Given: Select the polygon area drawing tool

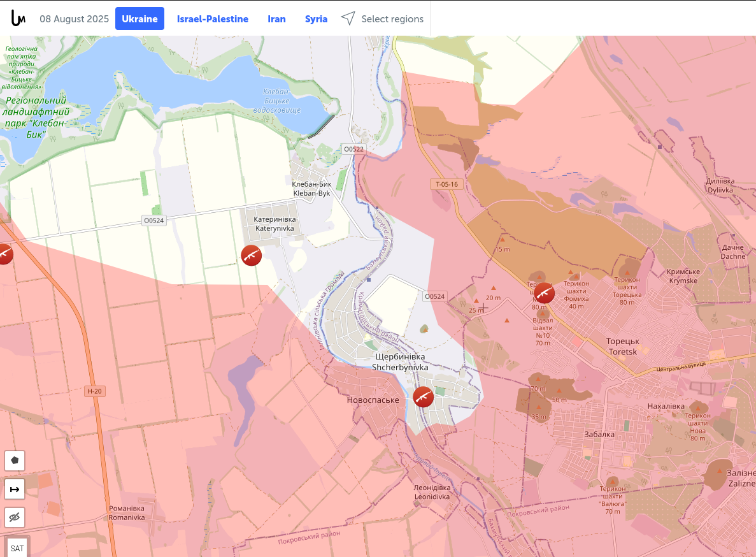Looking at the screenshot, I should [15, 461].
